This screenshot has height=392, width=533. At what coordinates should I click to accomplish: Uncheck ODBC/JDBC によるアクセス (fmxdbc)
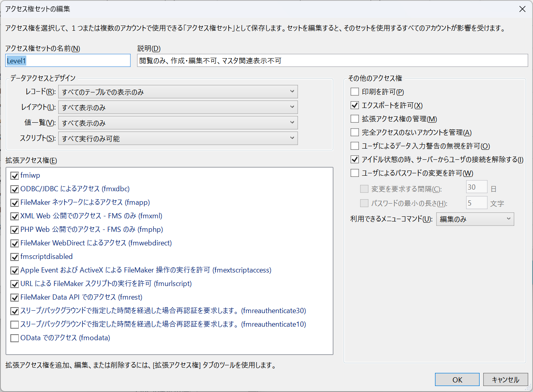pyautogui.click(x=15, y=189)
